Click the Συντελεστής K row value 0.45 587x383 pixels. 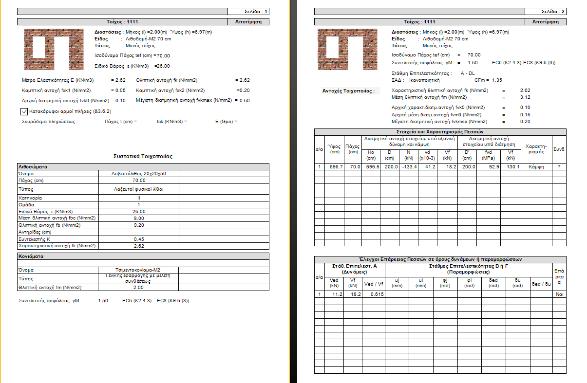click(139, 239)
